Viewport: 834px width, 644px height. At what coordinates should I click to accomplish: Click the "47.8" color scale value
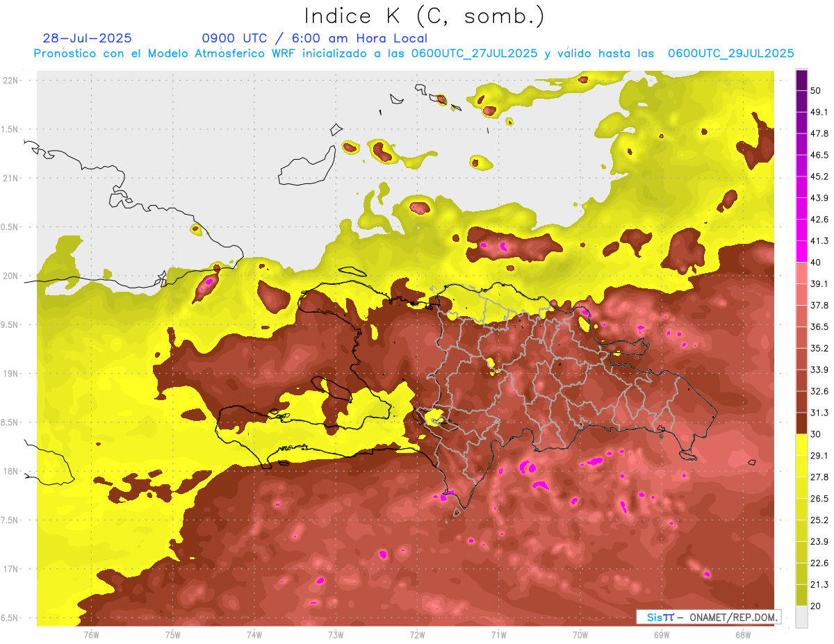coord(819,133)
